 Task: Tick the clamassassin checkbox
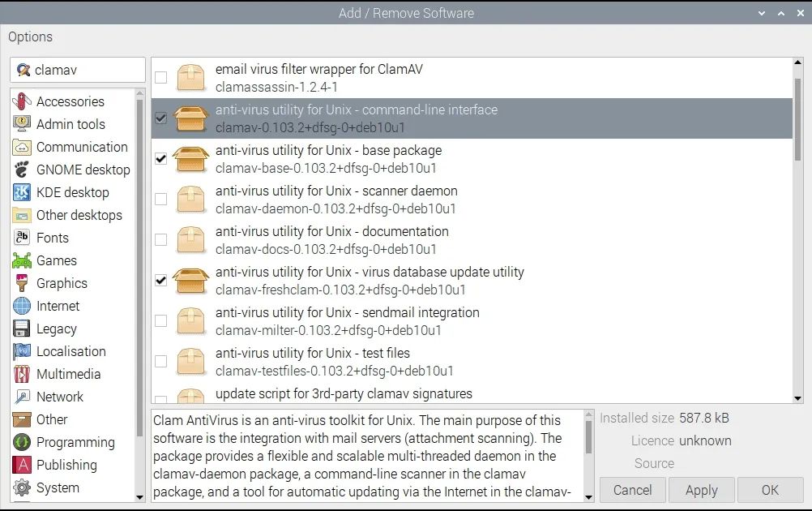click(x=161, y=78)
